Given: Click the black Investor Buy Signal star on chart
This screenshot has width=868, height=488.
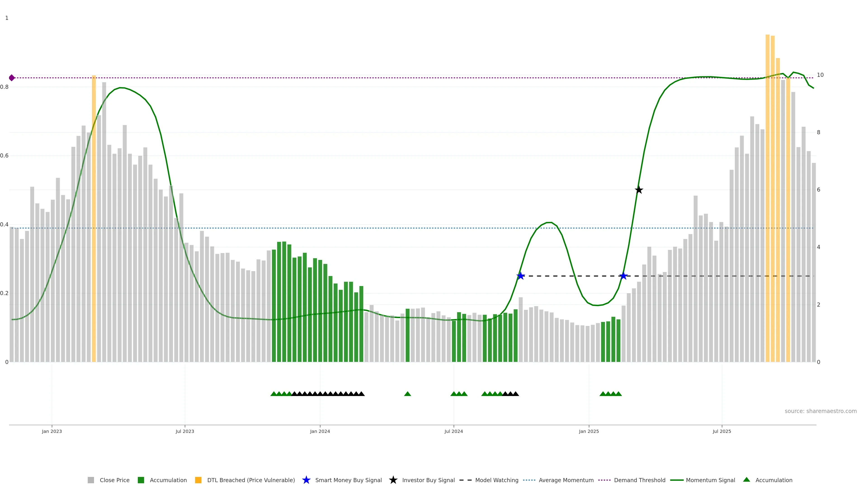Looking at the screenshot, I should point(639,190).
